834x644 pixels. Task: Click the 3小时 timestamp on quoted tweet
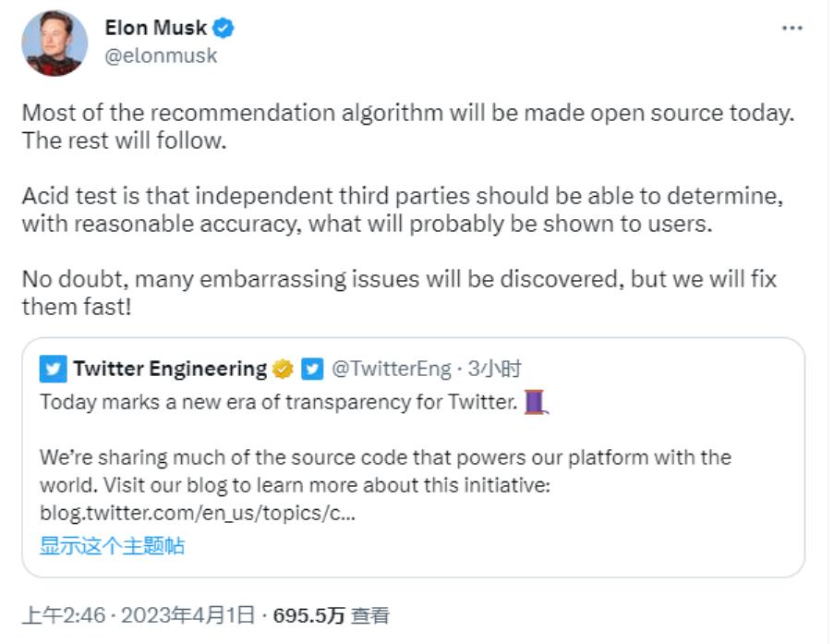click(495, 370)
